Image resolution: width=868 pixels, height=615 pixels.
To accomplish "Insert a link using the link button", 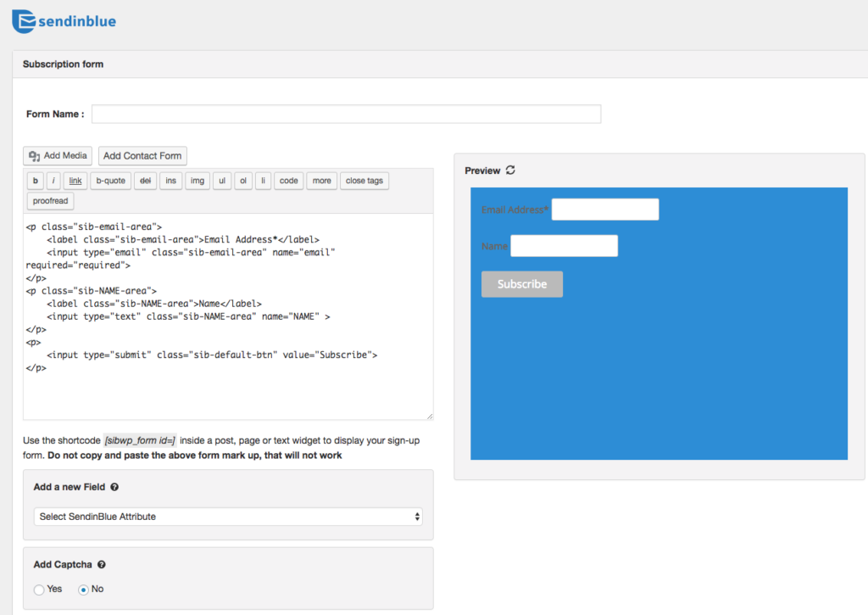I will pos(75,181).
